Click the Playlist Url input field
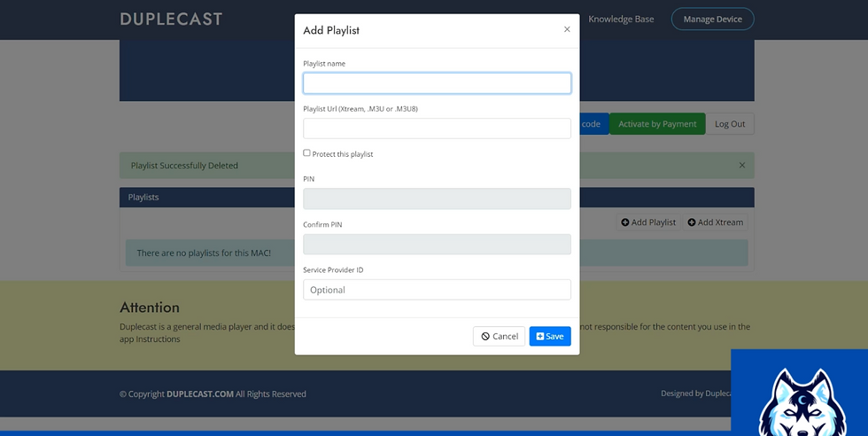The image size is (868, 436). [x=437, y=128]
